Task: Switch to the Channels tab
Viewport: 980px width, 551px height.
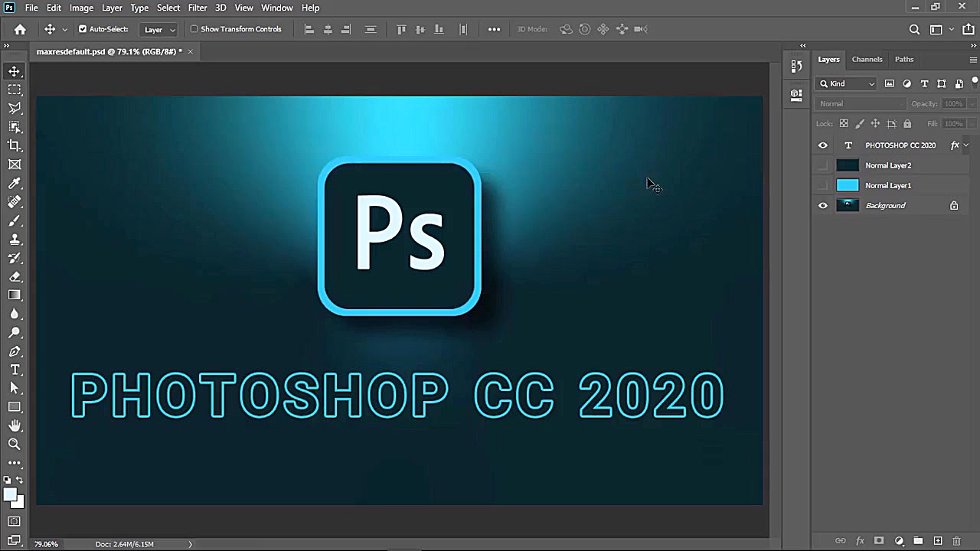Action: [867, 59]
